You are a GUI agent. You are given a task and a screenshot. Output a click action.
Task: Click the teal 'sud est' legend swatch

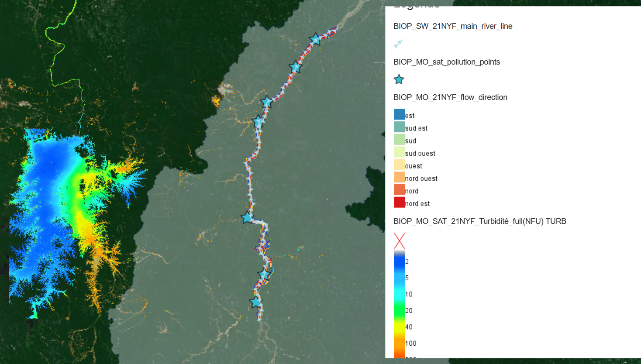pos(399,127)
